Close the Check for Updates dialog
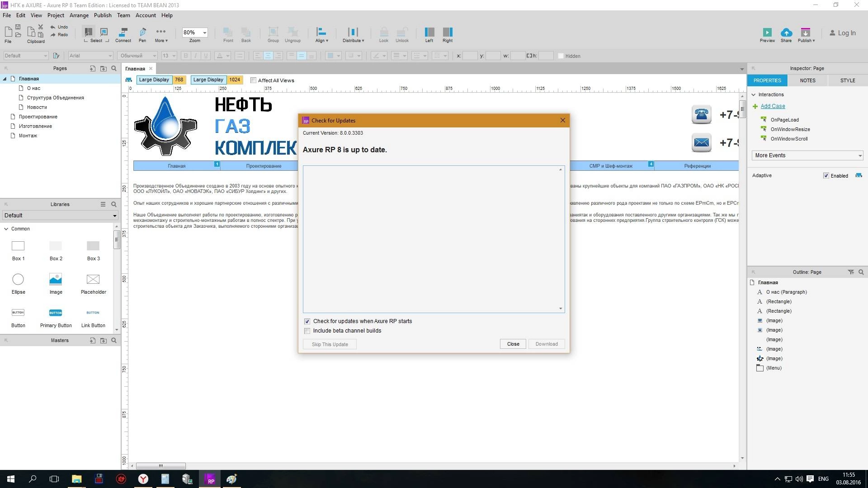 (563, 120)
